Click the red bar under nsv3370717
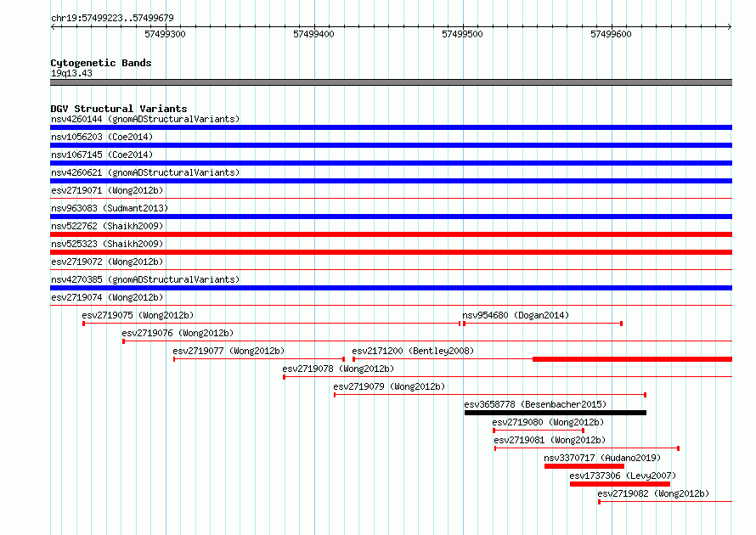The height and width of the screenshot is (535, 756). 584,466
